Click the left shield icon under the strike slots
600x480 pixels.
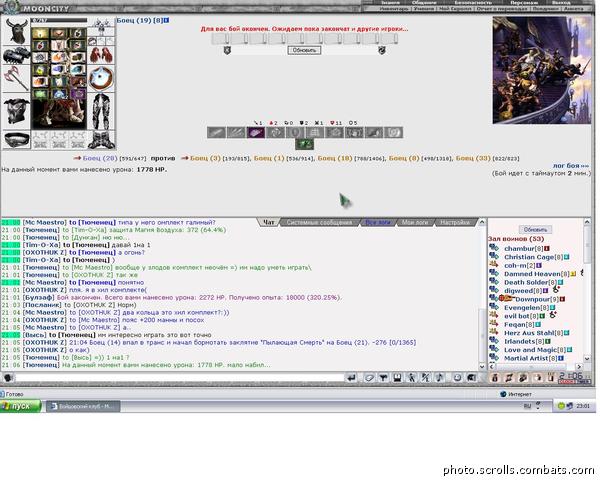click(227, 50)
